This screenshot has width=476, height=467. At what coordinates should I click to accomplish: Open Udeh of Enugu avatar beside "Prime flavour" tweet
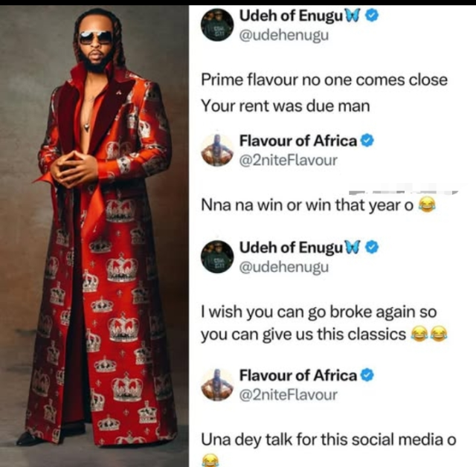[216, 25]
